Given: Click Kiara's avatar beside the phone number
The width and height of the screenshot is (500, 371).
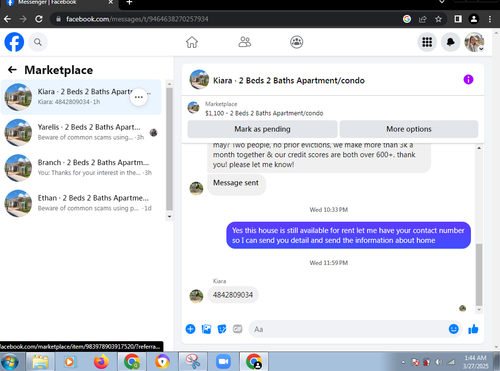Looking at the screenshot, I should pos(196,296).
